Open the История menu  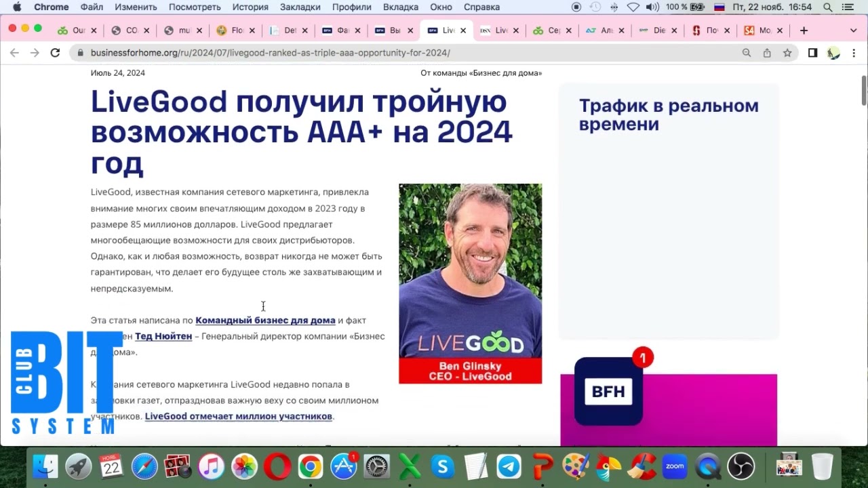point(251,7)
